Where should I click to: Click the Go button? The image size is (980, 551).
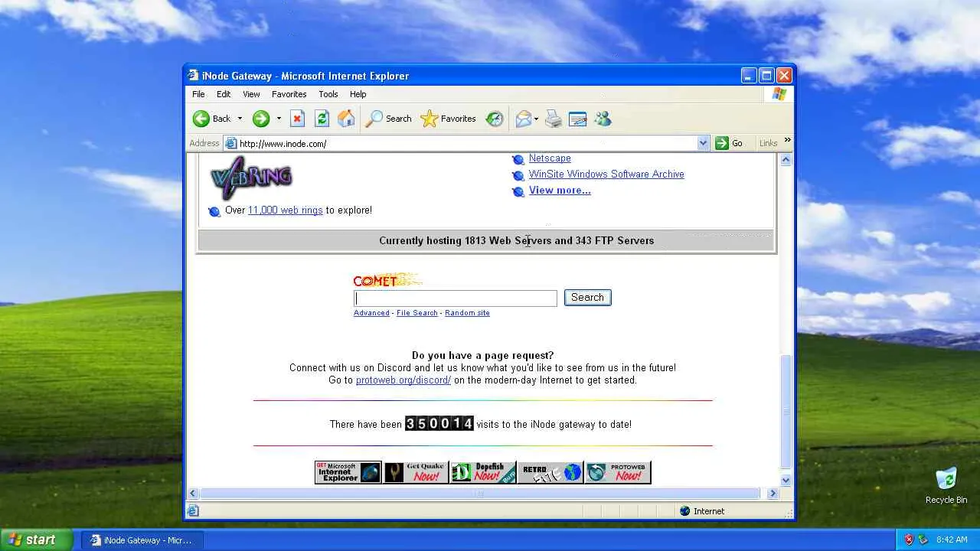coord(729,143)
